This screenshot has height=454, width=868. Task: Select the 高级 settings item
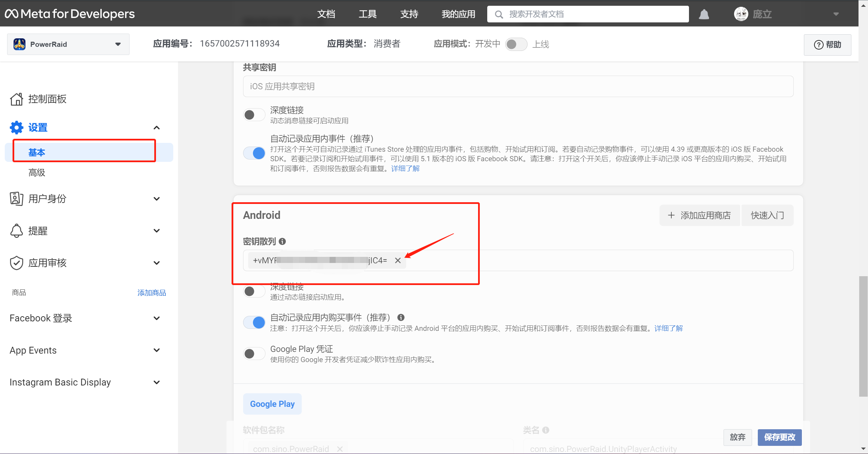(37, 173)
